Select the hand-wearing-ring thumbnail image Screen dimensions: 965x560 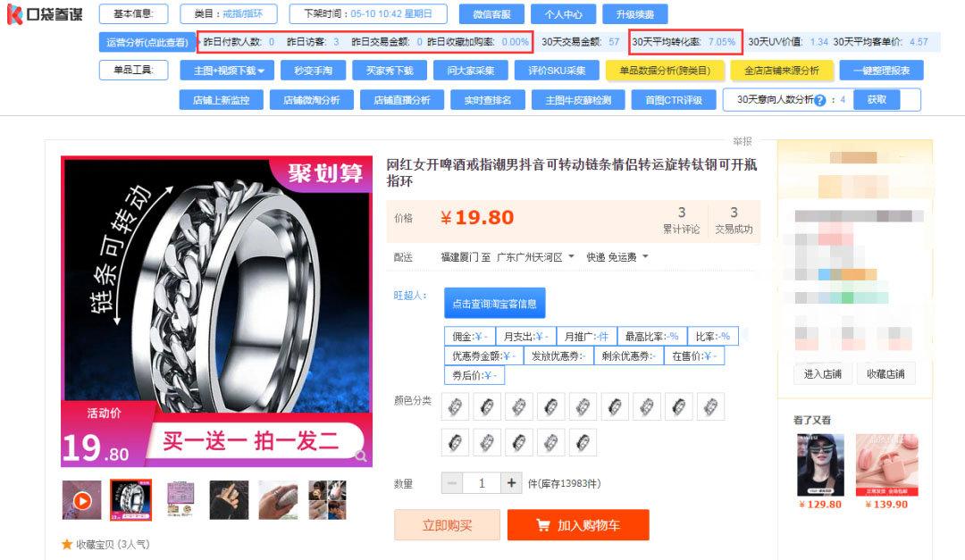tap(229, 500)
